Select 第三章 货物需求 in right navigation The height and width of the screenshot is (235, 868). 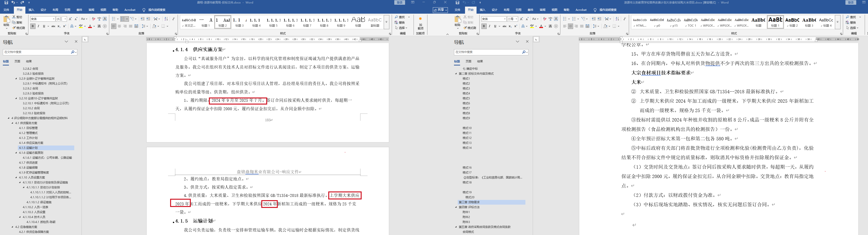(492, 202)
